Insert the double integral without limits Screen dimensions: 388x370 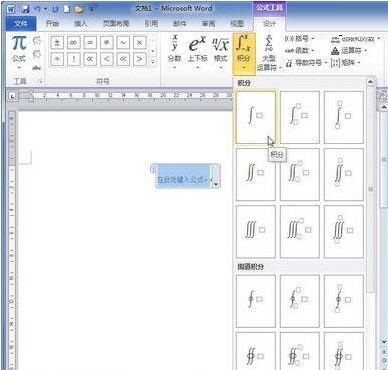(256, 174)
